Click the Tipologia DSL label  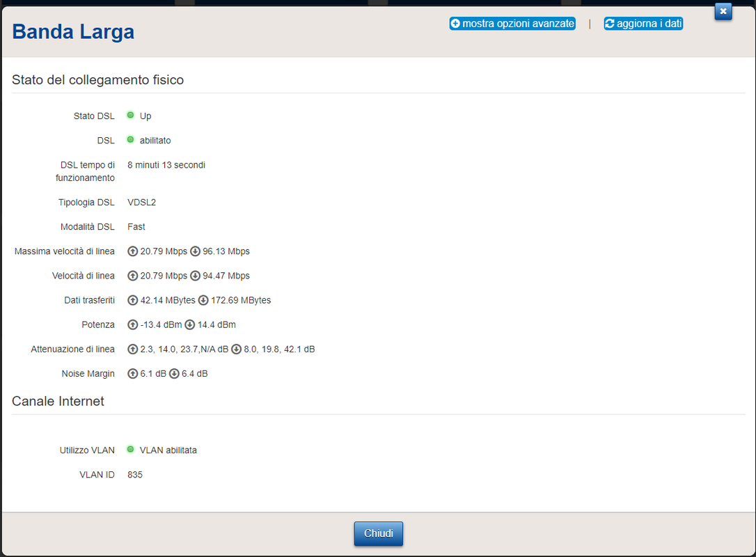(x=87, y=203)
